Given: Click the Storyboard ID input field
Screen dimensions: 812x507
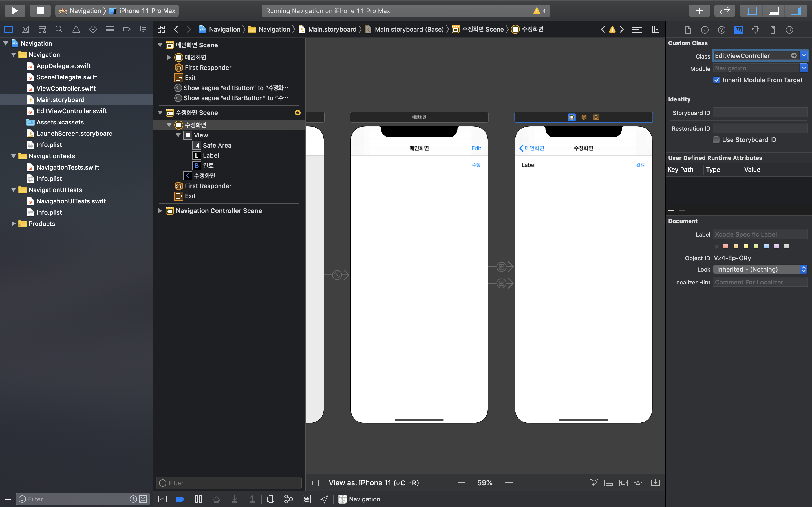Looking at the screenshot, I should tap(760, 113).
